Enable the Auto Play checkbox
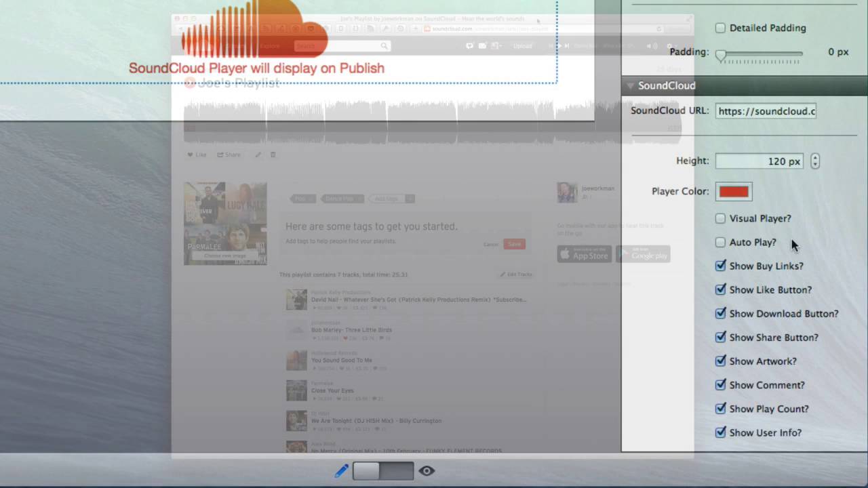 720,242
